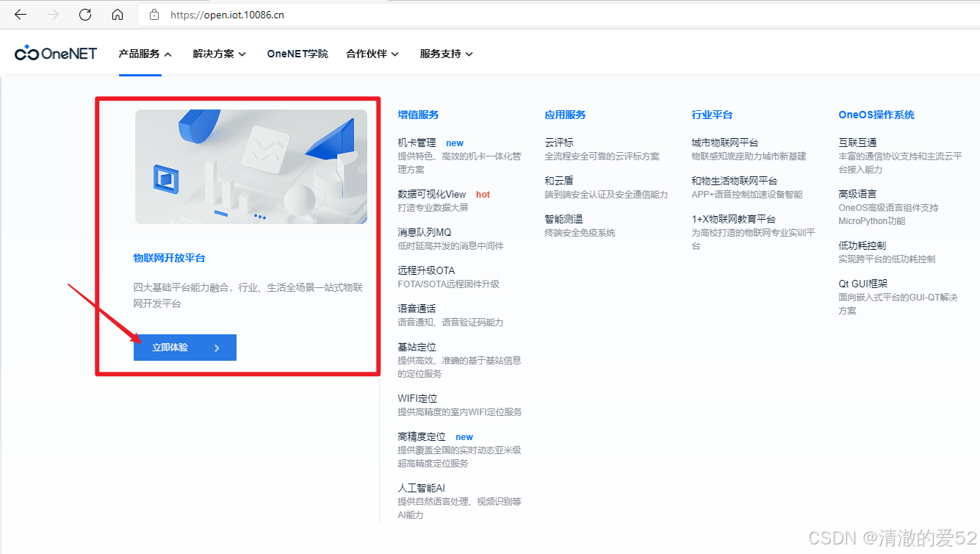This screenshot has height=554, width=980.
Task: Select the 增值服务 category heading
Action: coord(418,115)
